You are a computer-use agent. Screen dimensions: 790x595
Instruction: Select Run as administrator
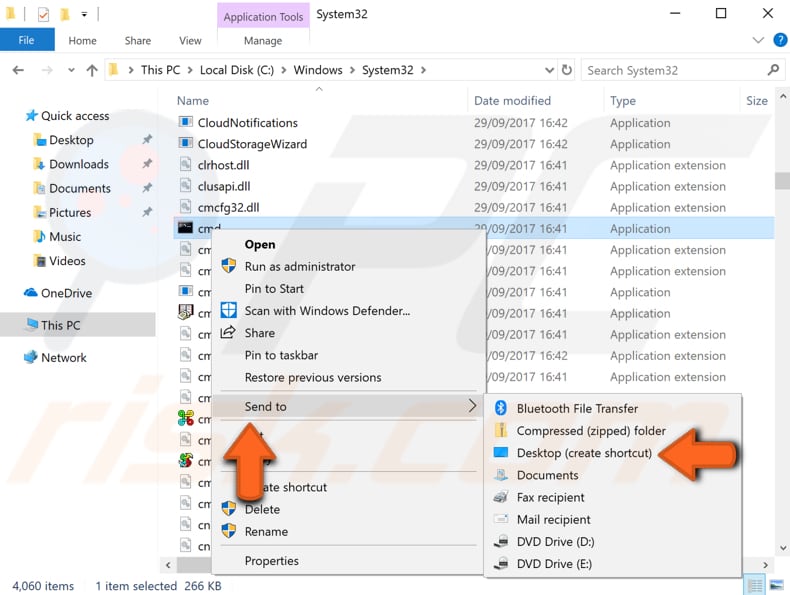(x=300, y=267)
